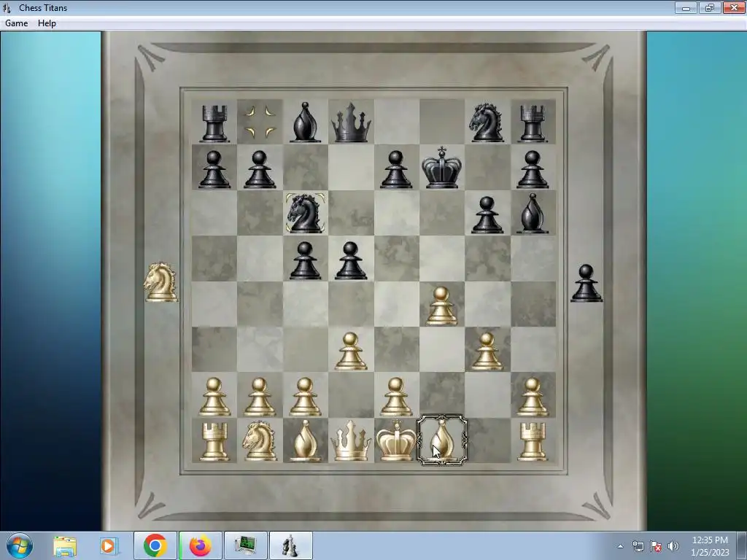Select the white pawn on g3
Screen dimensions: 747x560
[487, 351]
